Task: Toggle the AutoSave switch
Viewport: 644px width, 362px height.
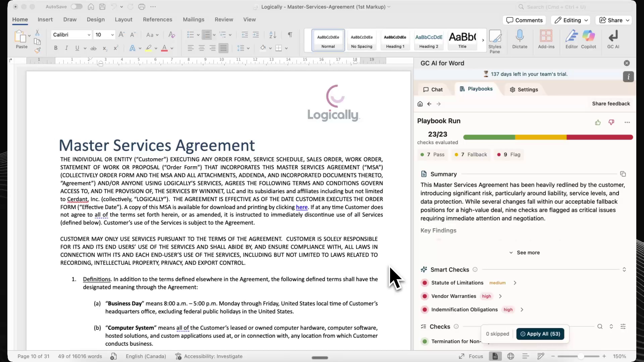Action: coord(76,7)
